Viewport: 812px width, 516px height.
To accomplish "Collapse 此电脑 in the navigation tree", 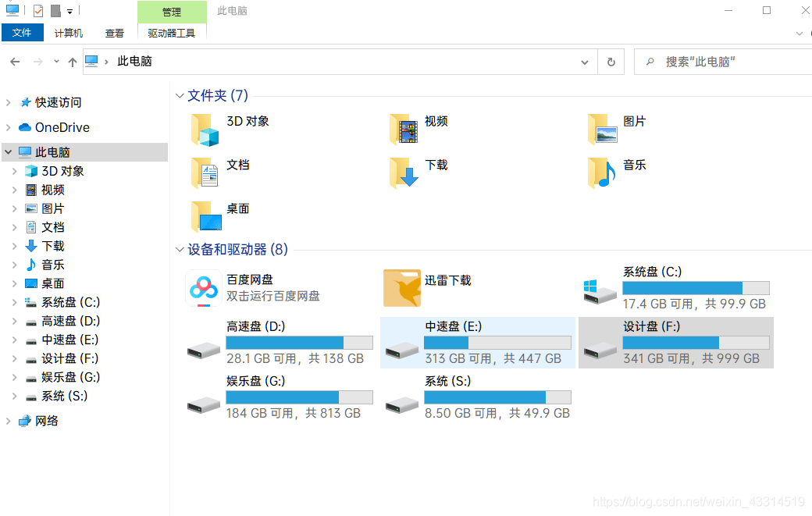I will tap(8, 151).
